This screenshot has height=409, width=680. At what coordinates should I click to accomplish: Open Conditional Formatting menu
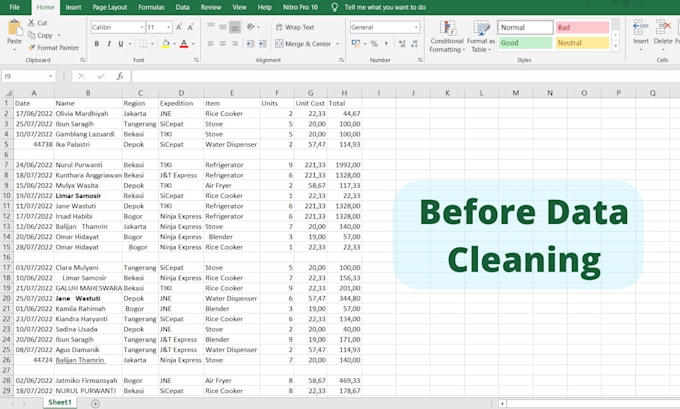(447, 37)
